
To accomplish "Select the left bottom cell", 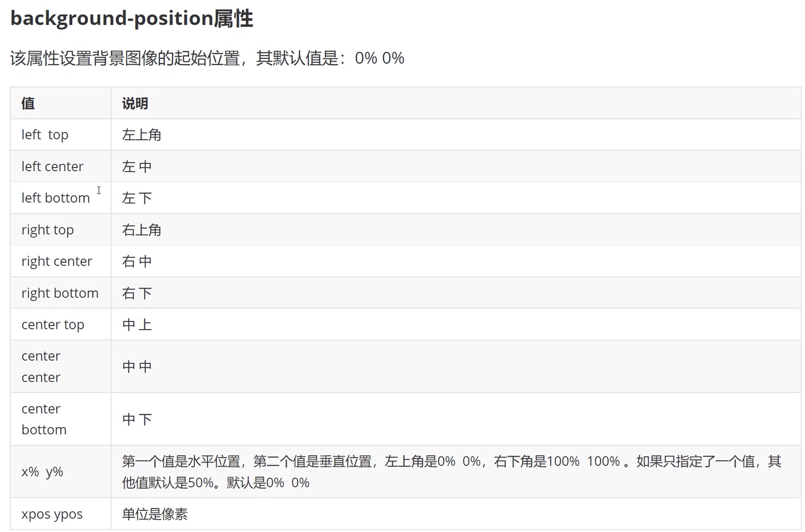I will 60,198.
